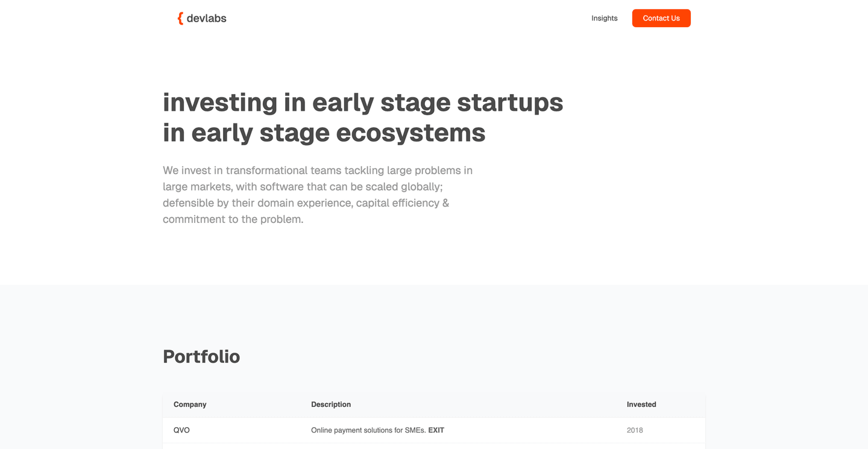
Task: Click the EXIT label in the QVO row
Action: coord(436,430)
